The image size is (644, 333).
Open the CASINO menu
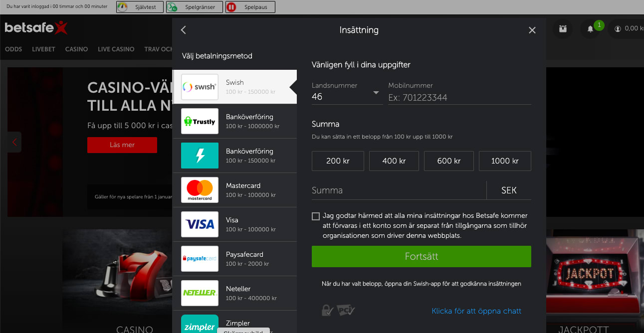coord(76,49)
